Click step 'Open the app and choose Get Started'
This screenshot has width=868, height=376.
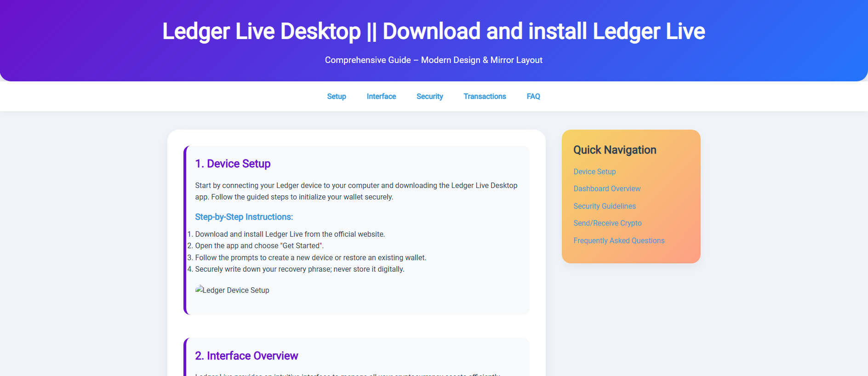click(x=259, y=245)
